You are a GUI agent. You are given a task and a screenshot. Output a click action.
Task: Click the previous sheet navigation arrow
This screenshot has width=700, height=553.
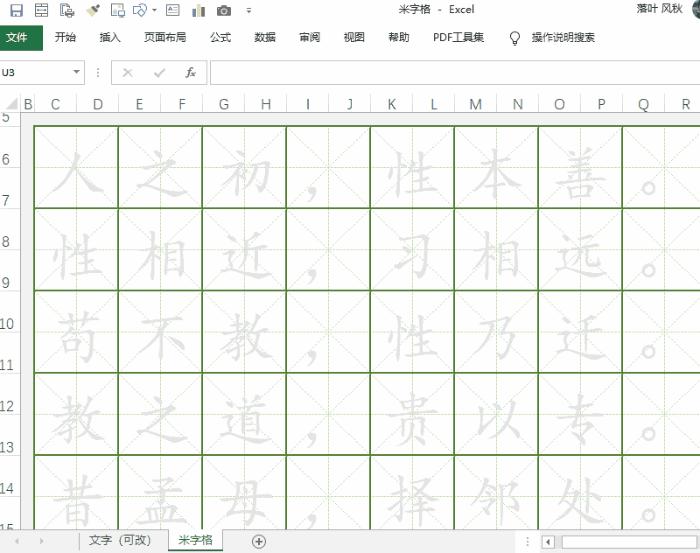17,541
